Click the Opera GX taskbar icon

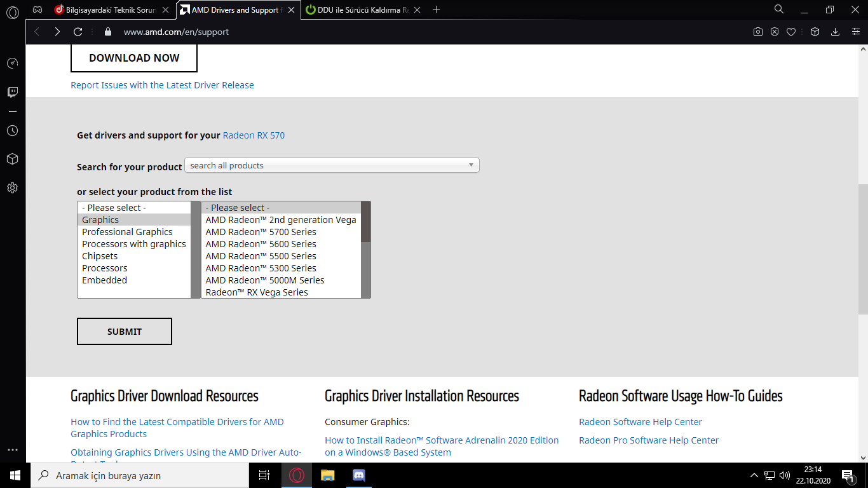tap(297, 475)
